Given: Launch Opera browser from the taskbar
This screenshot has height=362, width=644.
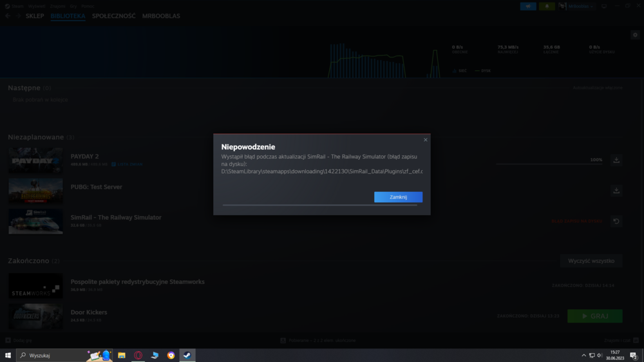Looking at the screenshot, I should (x=138, y=355).
